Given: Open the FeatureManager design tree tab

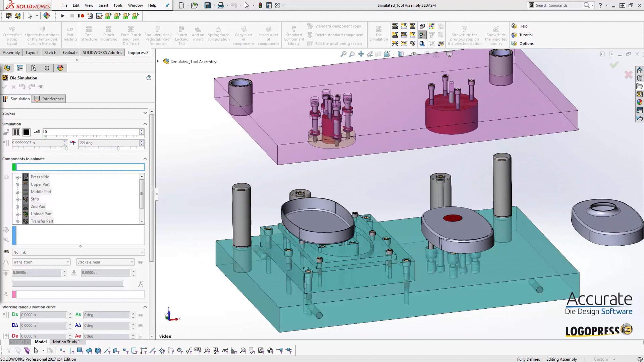Looking at the screenshot, I should (x=7, y=68).
